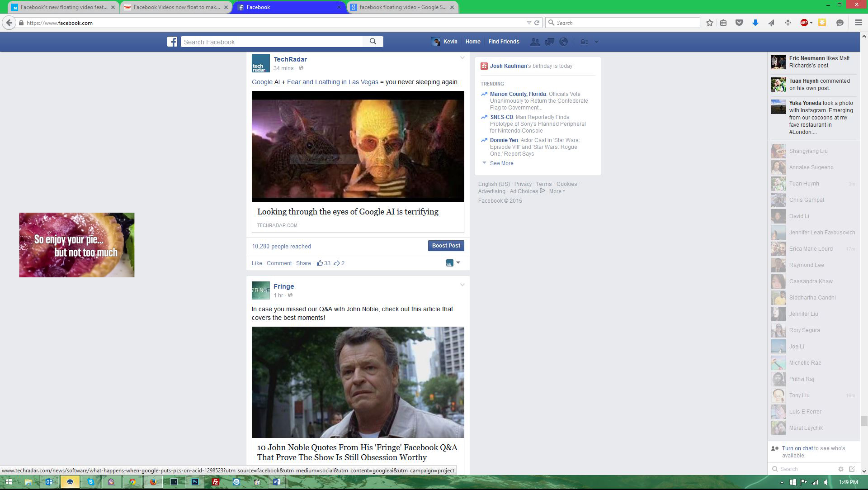Toggle post sharing options arrow
The image size is (868, 490).
458,262
